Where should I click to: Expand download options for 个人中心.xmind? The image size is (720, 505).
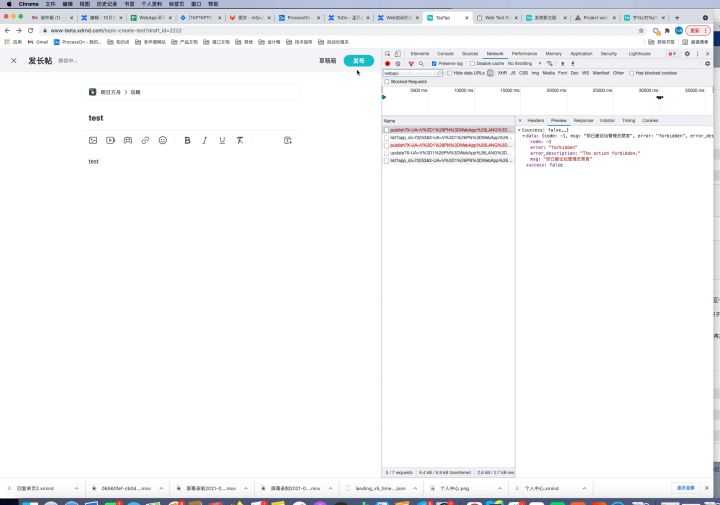pos(584,488)
